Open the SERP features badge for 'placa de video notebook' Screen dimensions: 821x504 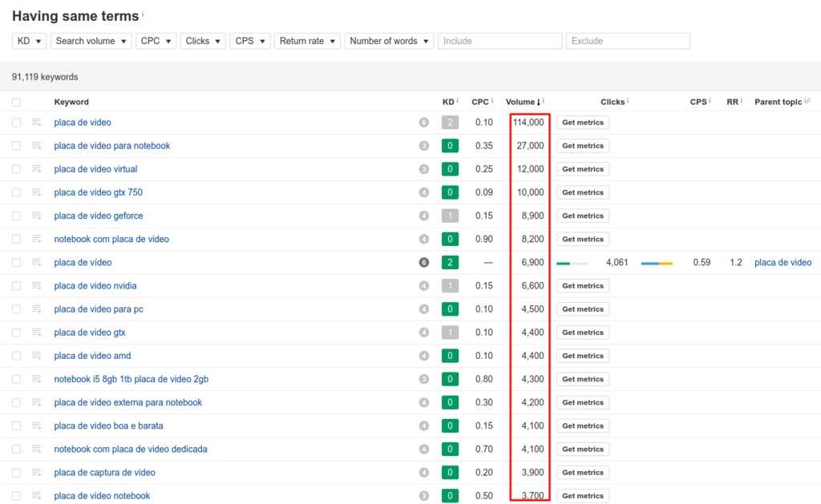424,496
